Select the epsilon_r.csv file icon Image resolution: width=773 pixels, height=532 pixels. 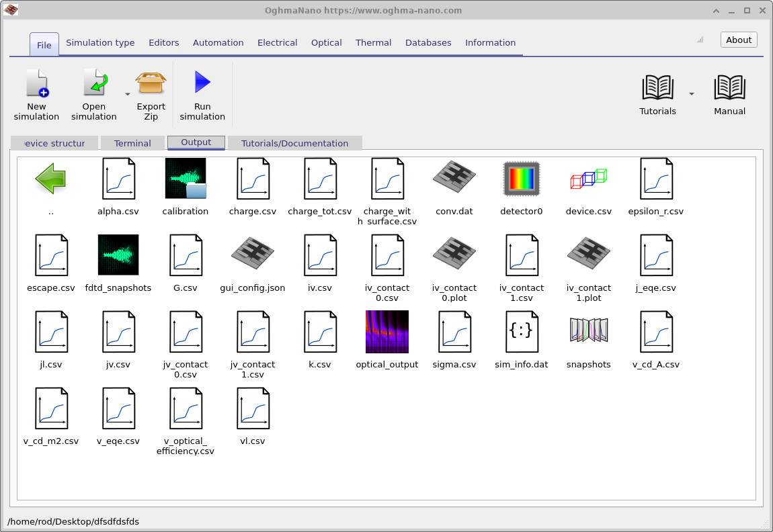pyautogui.click(x=656, y=178)
